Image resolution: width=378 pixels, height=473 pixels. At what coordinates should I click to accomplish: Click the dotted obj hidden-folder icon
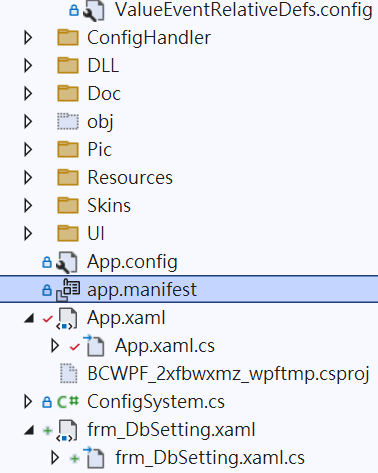[x=68, y=121]
